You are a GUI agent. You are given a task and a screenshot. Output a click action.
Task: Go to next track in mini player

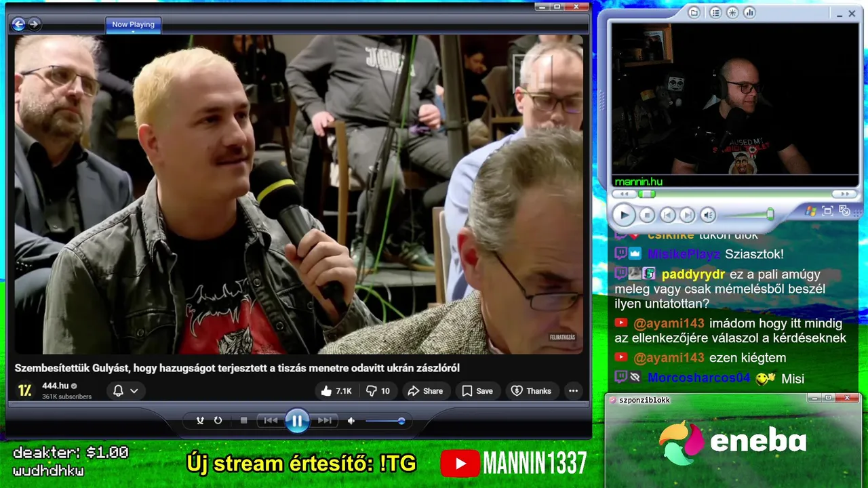687,216
